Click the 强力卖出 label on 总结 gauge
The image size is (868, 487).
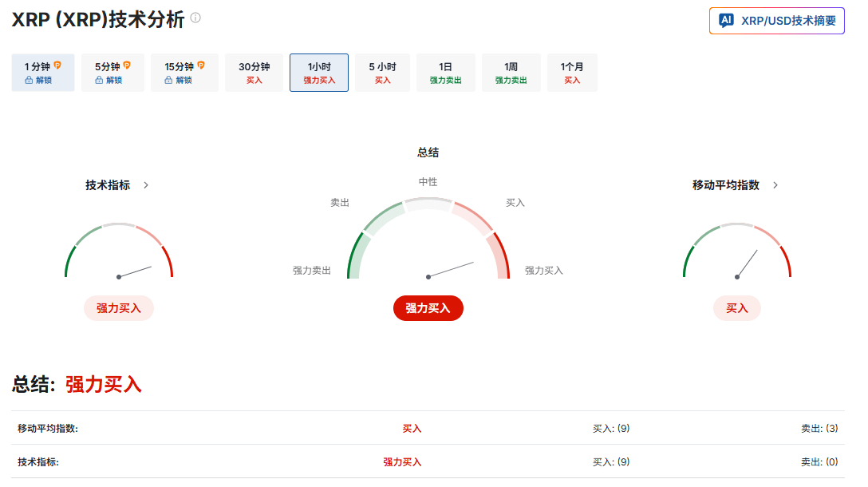pyautogui.click(x=312, y=271)
